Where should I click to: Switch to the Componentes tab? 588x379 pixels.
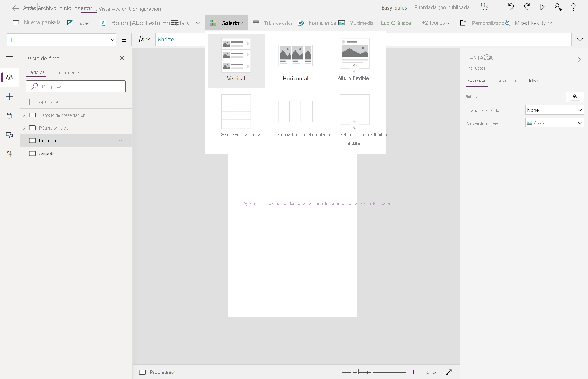67,73
